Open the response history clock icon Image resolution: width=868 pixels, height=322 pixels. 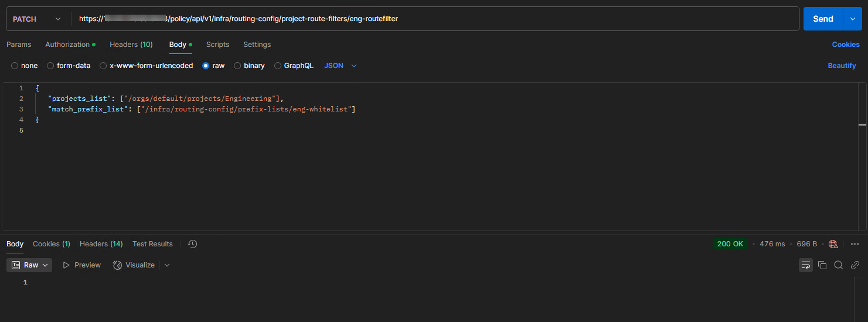point(192,244)
